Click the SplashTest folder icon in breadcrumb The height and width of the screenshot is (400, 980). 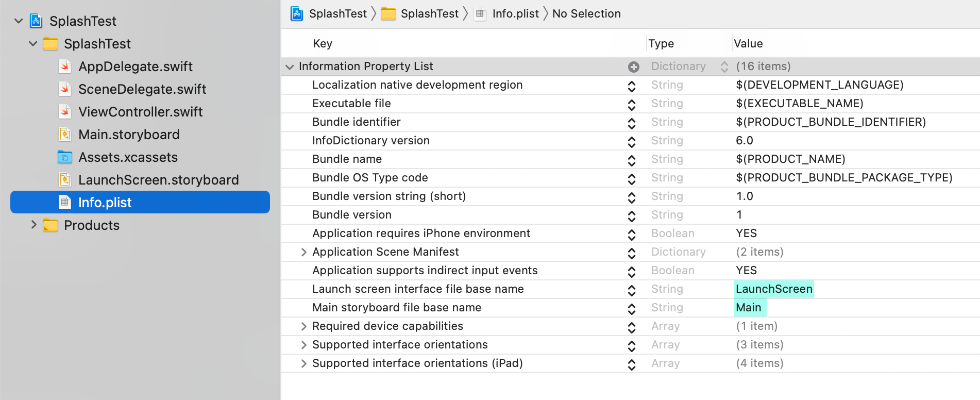(x=388, y=14)
